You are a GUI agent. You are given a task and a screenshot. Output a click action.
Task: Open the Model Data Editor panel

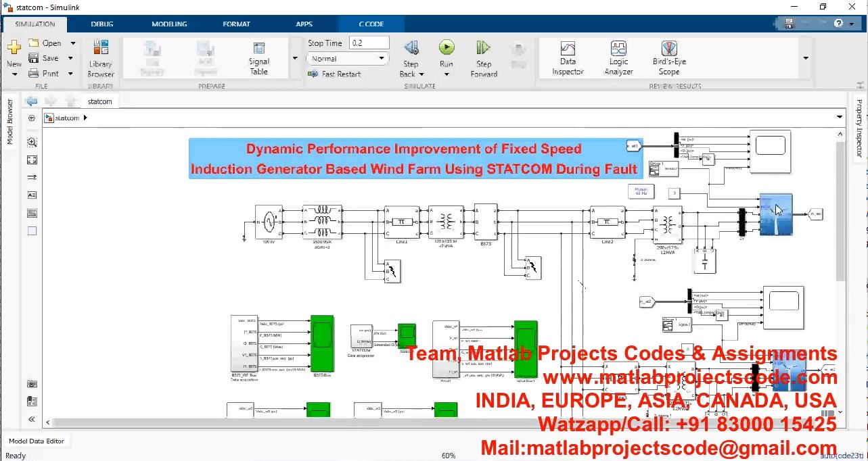37,441
